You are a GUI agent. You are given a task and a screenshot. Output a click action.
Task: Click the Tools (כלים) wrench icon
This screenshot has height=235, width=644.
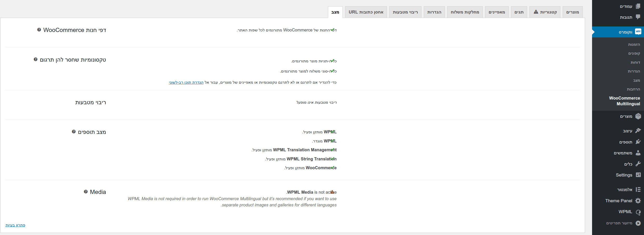click(x=638, y=164)
